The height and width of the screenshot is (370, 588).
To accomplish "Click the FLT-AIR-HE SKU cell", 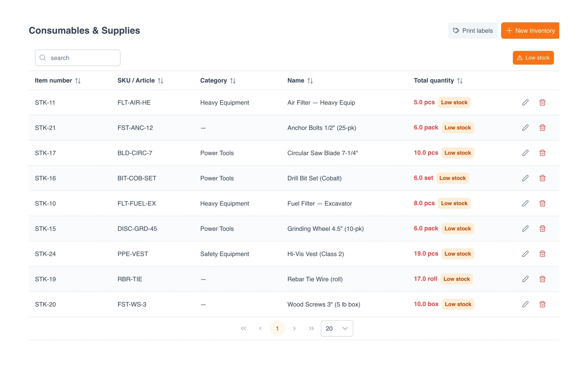I will 134,102.
